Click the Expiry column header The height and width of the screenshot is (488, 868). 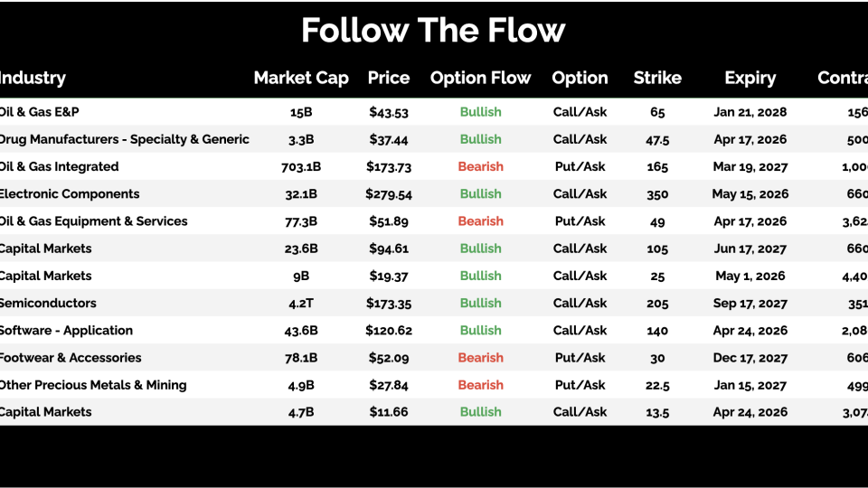coord(750,78)
